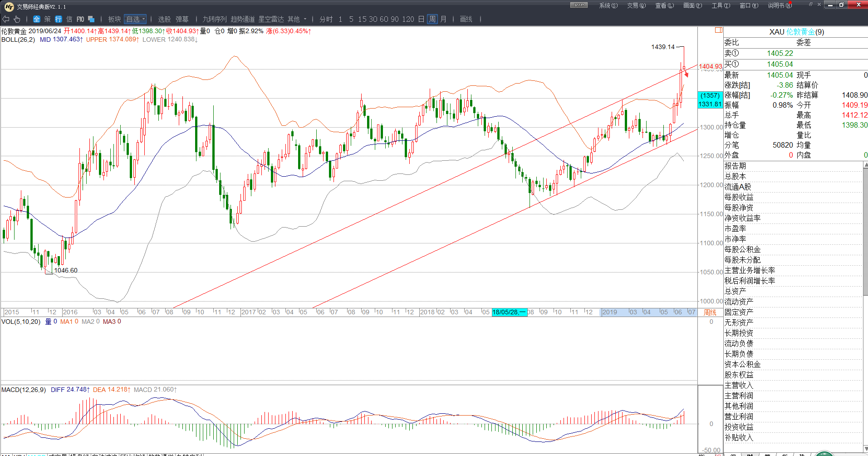Click the 策 toolbar icon
Image resolution: width=868 pixels, height=456 pixels.
(48, 19)
